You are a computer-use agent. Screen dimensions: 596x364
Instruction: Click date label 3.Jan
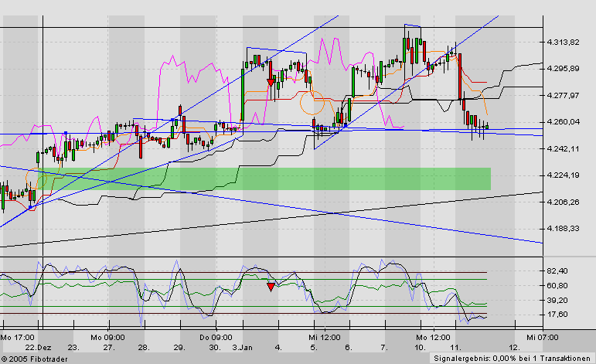242,348
